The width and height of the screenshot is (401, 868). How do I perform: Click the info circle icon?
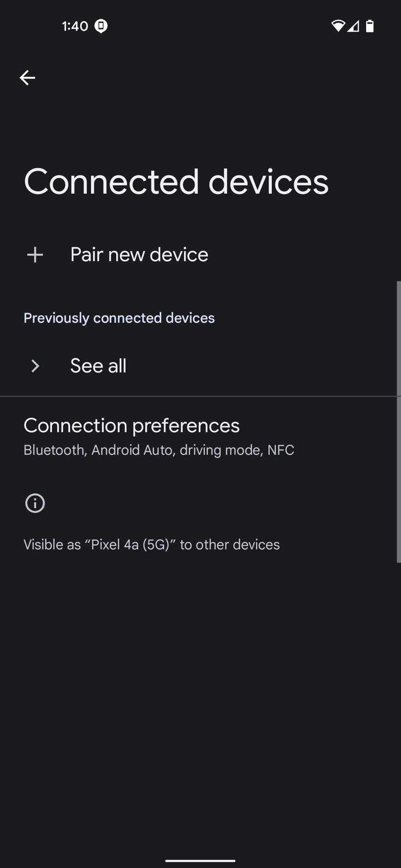coord(35,503)
